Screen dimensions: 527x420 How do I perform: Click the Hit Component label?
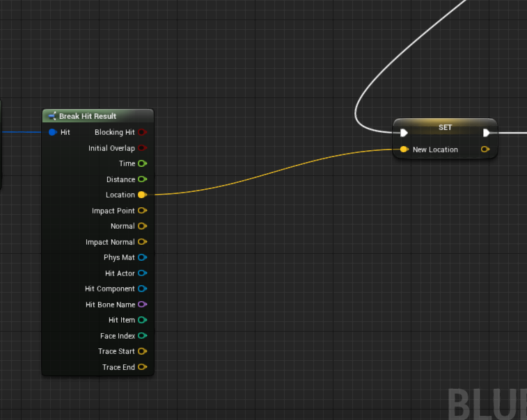pos(110,289)
